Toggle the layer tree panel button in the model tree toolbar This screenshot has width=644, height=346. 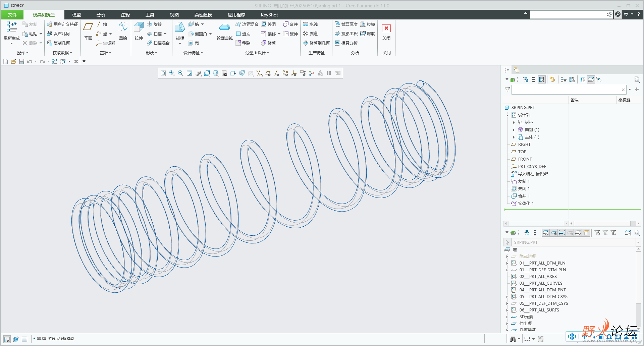[591, 79]
